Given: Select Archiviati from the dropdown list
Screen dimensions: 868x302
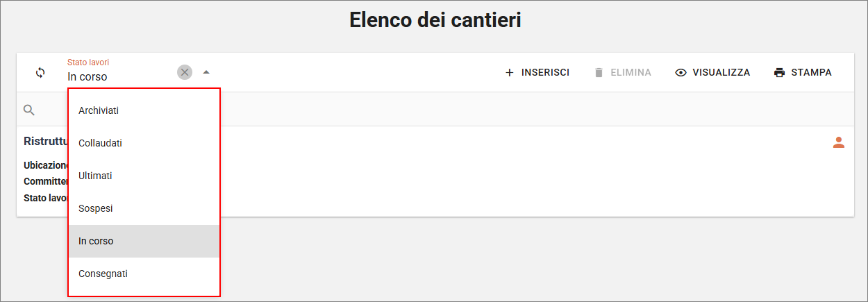Looking at the screenshot, I should 99,110.
